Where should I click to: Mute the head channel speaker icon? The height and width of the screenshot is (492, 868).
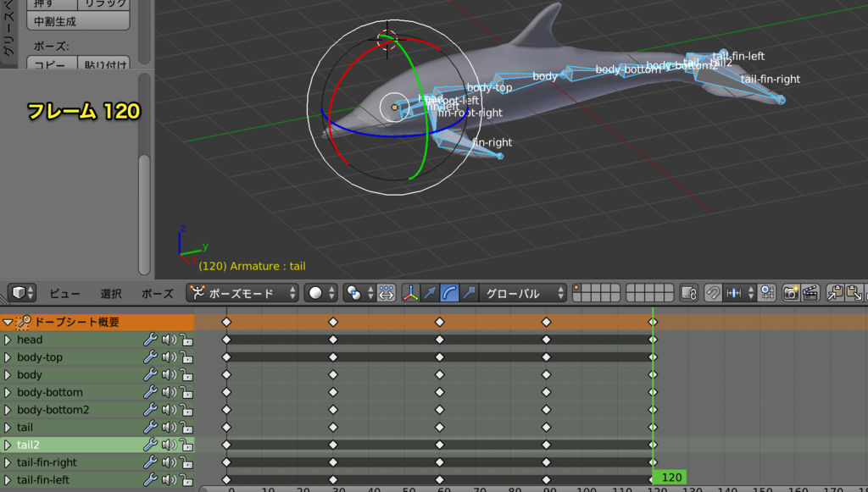click(169, 340)
